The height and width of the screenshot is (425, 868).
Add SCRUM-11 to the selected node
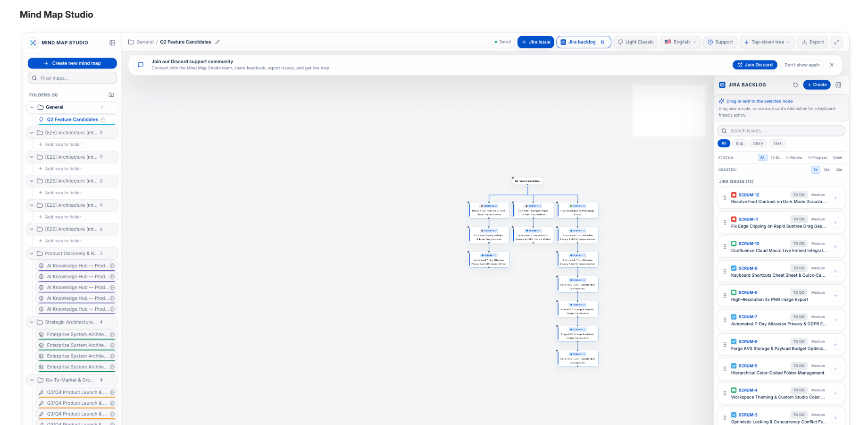point(835,222)
